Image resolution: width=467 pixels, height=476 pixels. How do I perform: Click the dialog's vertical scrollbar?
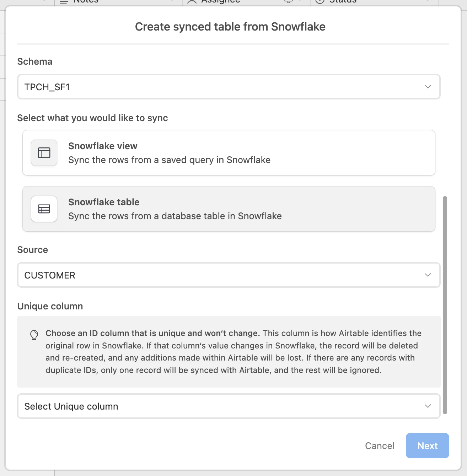point(445,305)
